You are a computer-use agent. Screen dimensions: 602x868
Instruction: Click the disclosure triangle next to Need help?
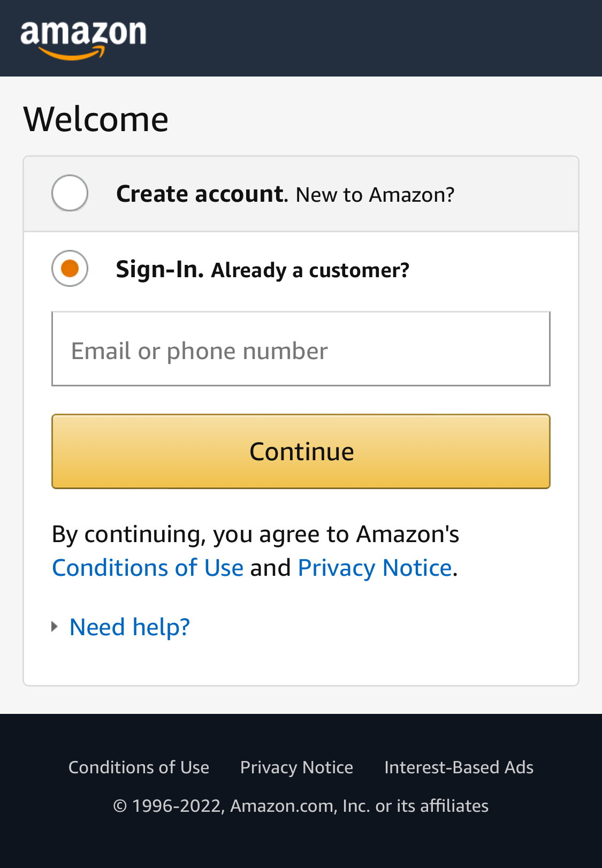tap(55, 625)
